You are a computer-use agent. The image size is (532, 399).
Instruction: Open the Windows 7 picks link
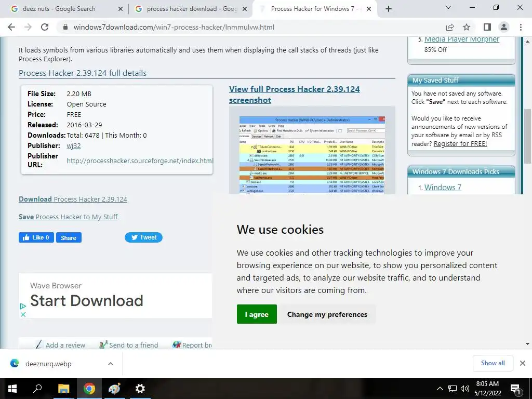click(443, 187)
